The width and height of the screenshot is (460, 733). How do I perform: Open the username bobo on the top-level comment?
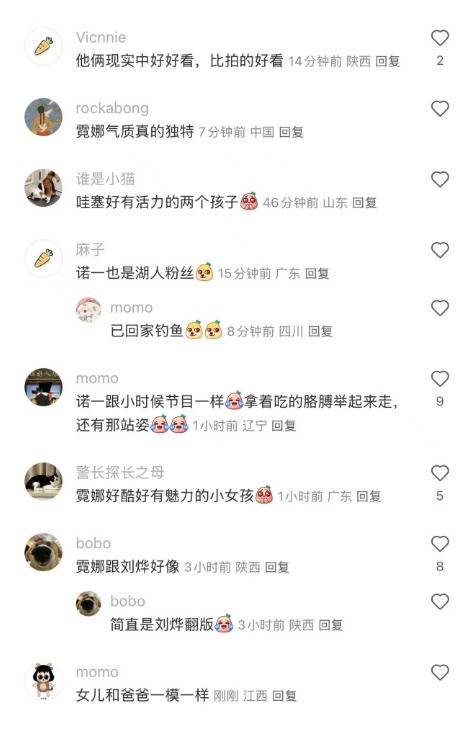93,543
